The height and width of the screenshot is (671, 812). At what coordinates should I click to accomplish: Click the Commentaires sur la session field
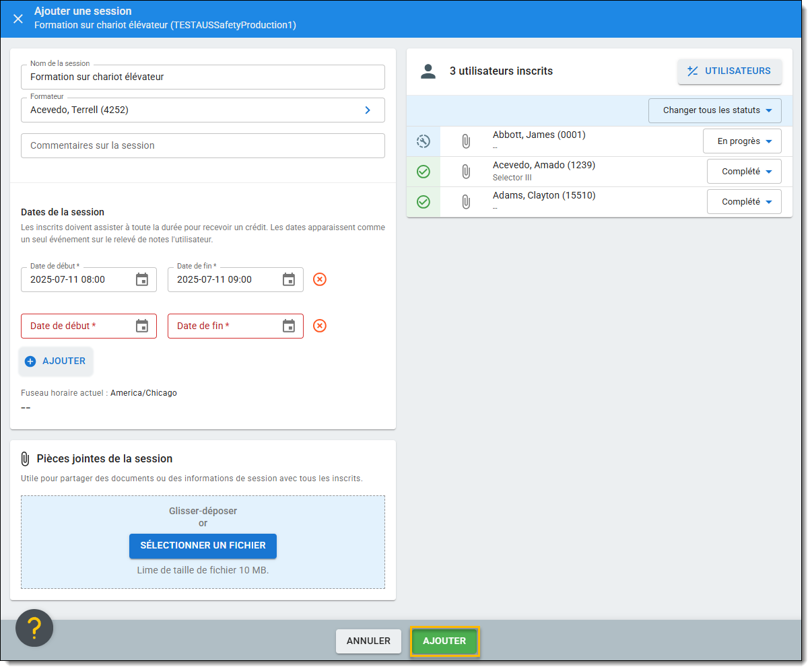[203, 145]
